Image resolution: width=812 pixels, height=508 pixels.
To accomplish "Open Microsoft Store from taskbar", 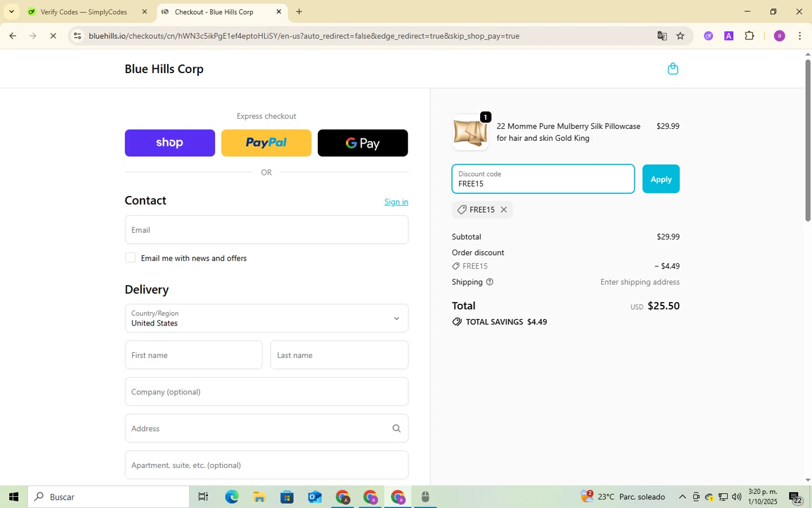I will pyautogui.click(x=286, y=497).
